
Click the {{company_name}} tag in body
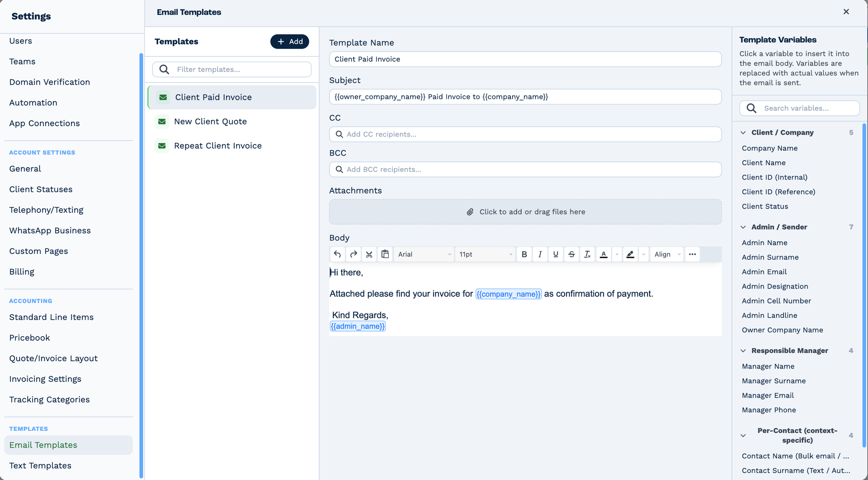(508, 294)
